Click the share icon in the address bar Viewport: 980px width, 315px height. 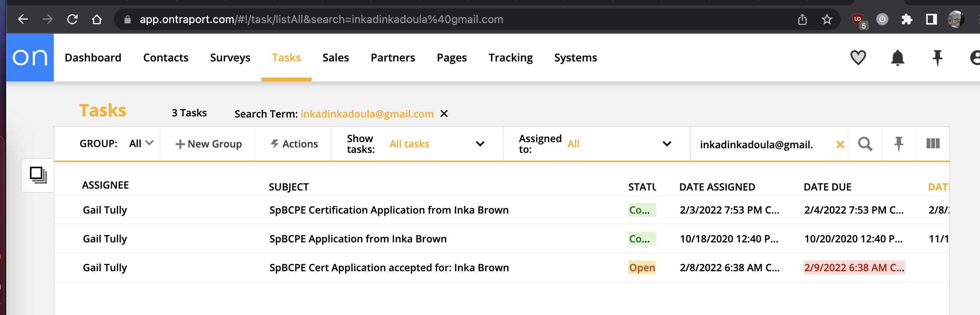click(802, 19)
